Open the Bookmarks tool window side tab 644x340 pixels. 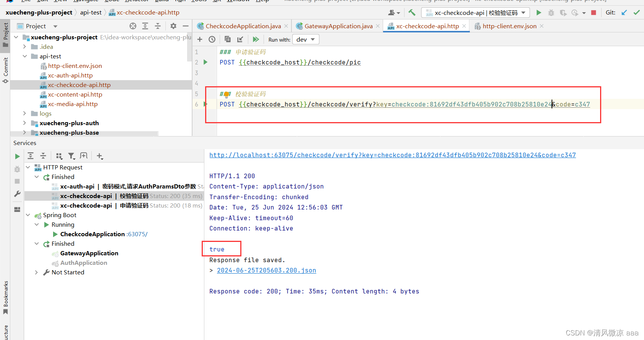5,298
